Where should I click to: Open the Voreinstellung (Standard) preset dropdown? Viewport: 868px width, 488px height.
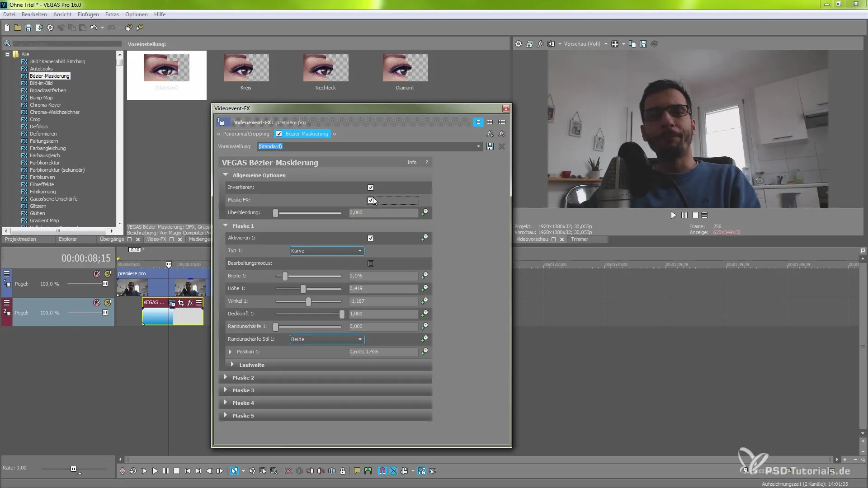click(x=370, y=146)
